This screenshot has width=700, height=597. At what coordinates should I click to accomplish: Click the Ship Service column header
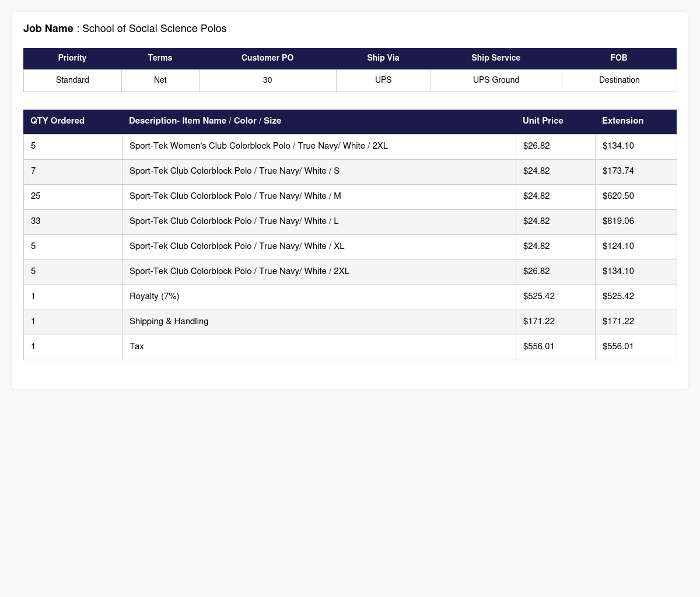(496, 58)
